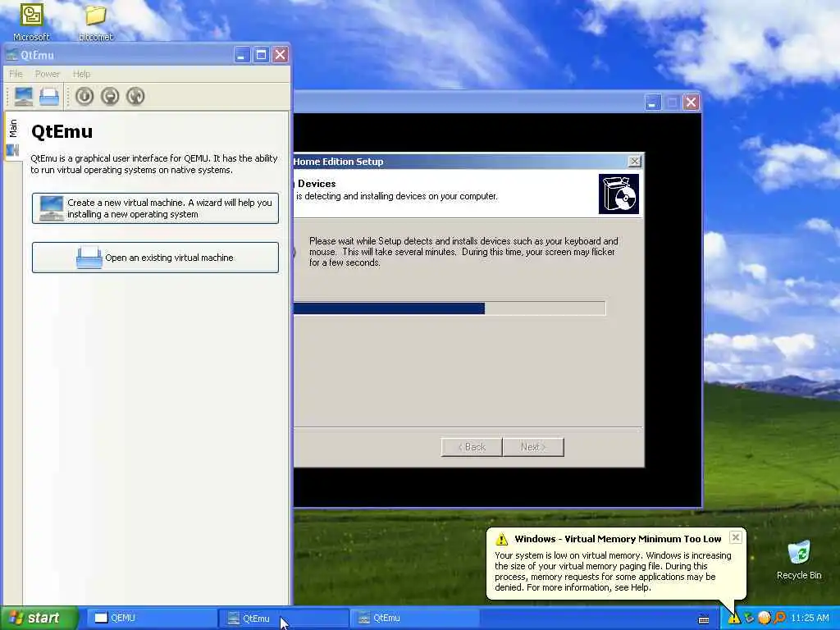Click Create a new virtual machine button
Viewport: 840px width, 630px height.
(x=155, y=208)
